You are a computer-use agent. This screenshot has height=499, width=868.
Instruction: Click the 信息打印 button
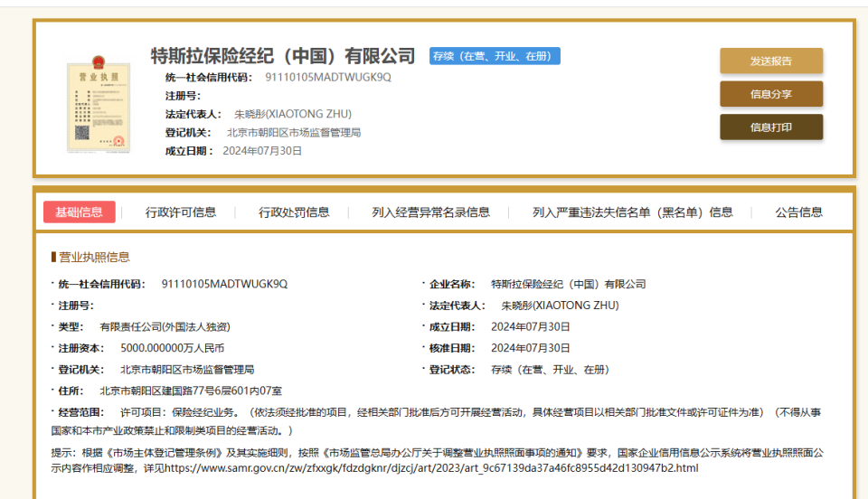click(x=771, y=127)
